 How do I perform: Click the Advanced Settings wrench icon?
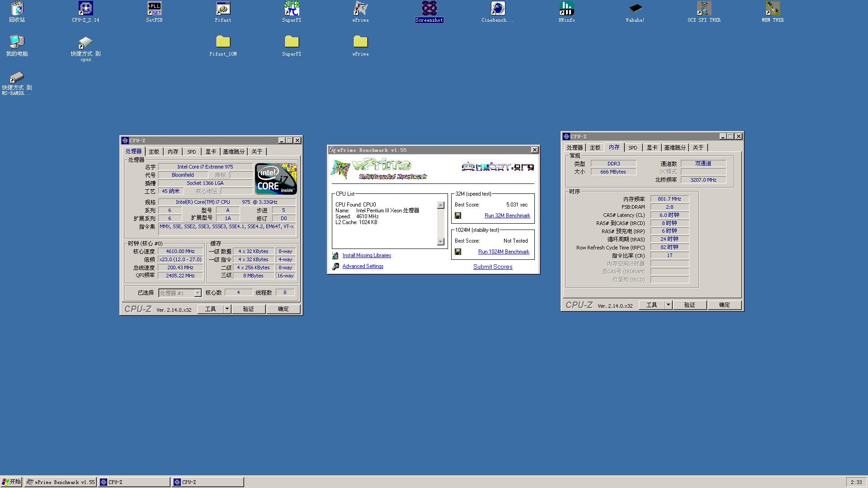click(x=335, y=267)
